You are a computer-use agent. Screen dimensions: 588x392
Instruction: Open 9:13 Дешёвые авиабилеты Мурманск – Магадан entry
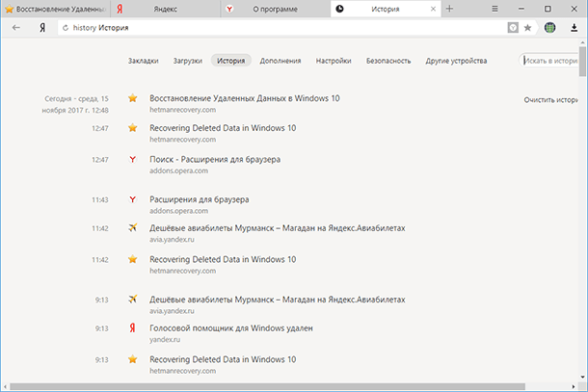pos(278,300)
